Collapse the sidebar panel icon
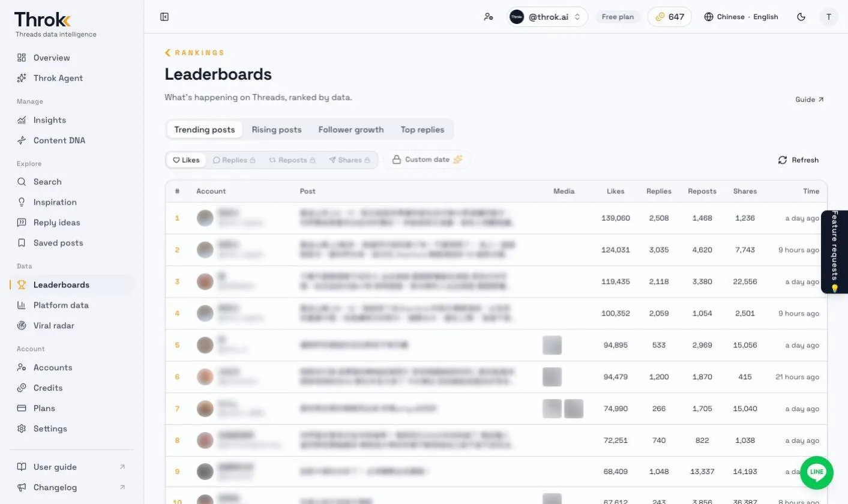 click(x=164, y=17)
